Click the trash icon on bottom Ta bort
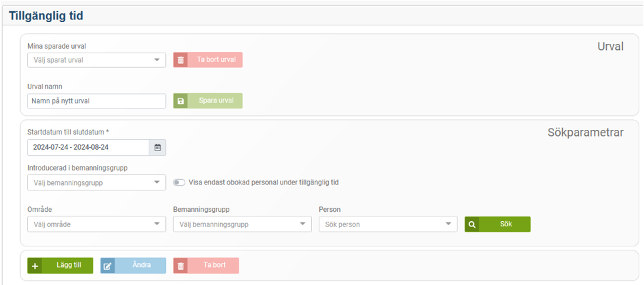The image size is (644, 285). pyautogui.click(x=181, y=266)
